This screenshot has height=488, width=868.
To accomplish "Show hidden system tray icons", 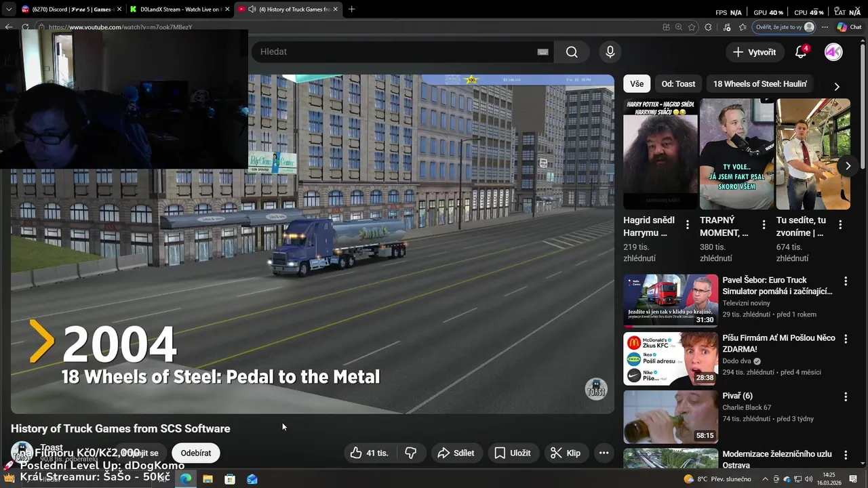I will [x=766, y=479].
